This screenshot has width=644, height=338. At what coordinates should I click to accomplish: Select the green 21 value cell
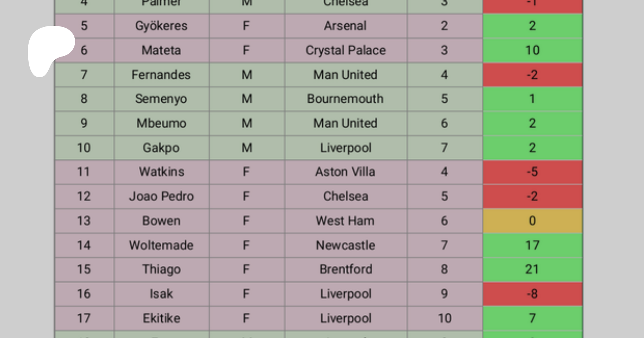(x=532, y=269)
